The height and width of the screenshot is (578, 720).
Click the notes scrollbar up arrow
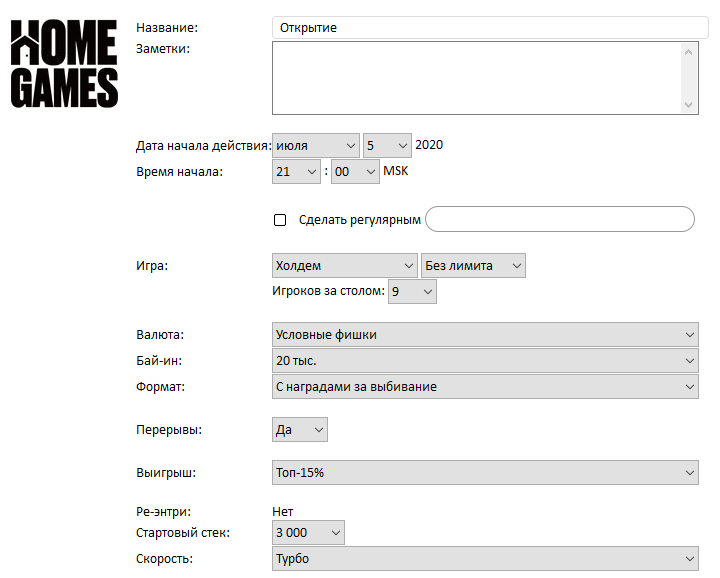pos(688,52)
